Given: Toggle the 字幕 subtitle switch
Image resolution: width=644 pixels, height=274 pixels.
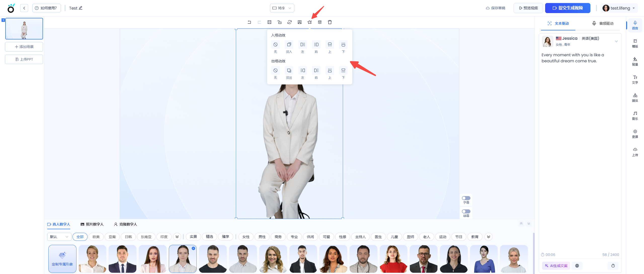Looking at the screenshot, I should (466, 198).
